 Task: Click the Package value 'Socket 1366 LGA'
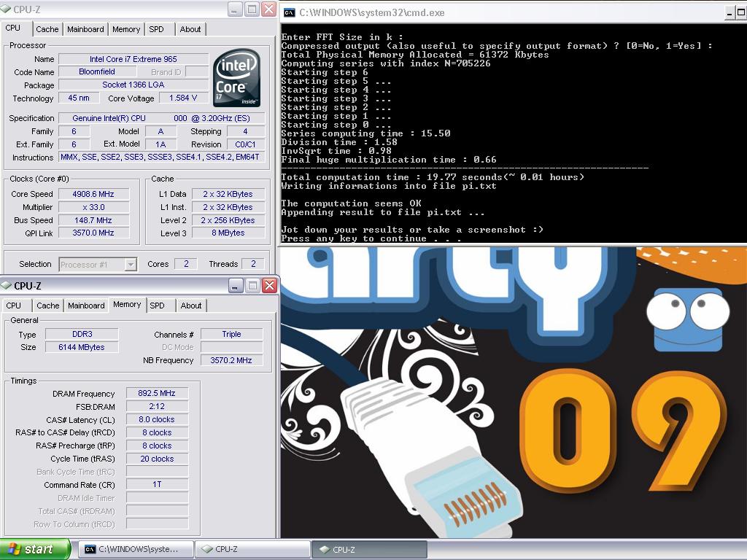[133, 85]
